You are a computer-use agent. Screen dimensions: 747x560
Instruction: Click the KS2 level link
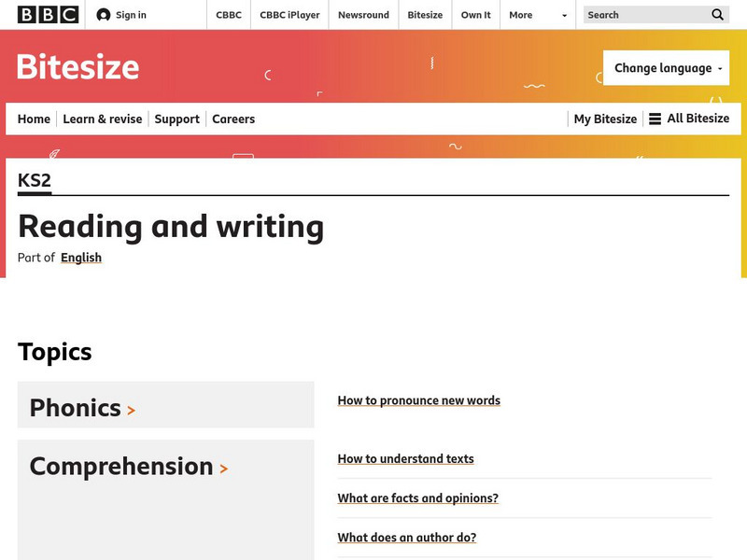click(x=35, y=180)
